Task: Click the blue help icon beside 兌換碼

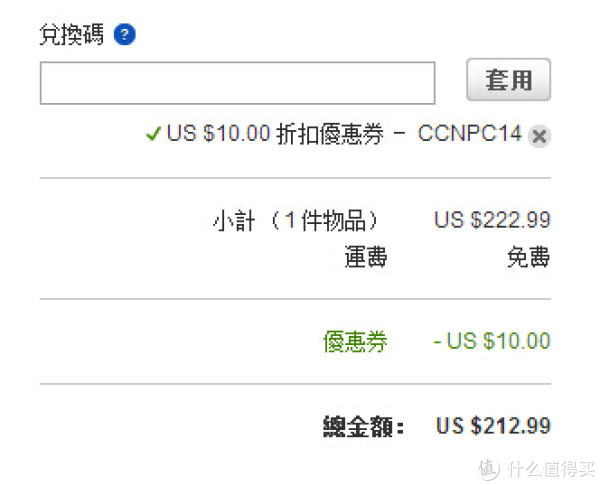Action: [x=125, y=34]
